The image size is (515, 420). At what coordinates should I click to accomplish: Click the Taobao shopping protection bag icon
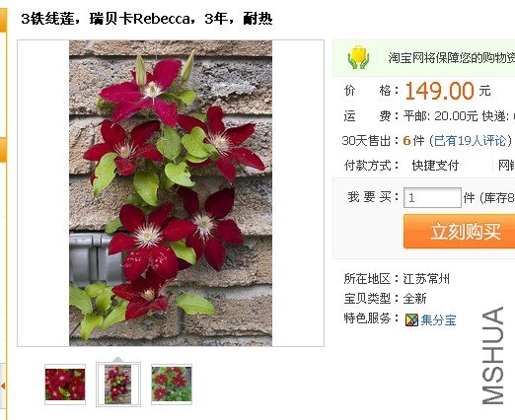[358, 57]
